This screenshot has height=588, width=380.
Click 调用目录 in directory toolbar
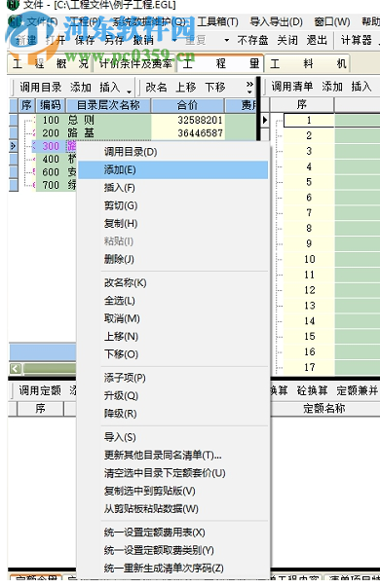coord(41,88)
